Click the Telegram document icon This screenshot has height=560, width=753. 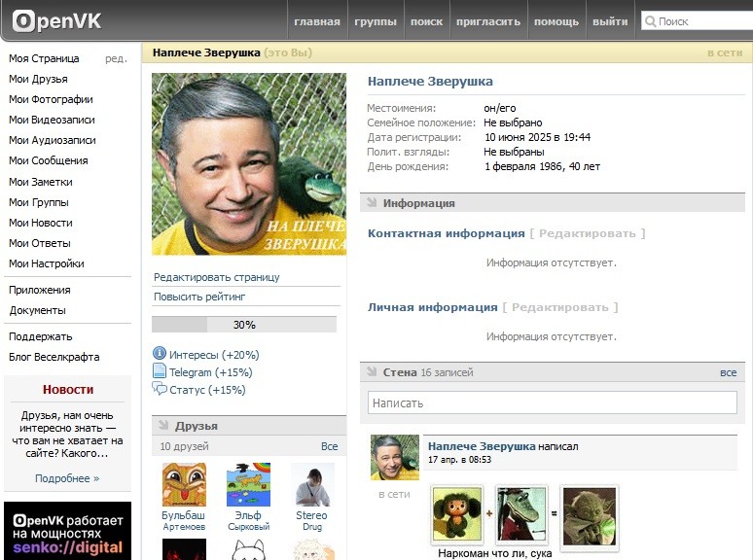tap(160, 371)
